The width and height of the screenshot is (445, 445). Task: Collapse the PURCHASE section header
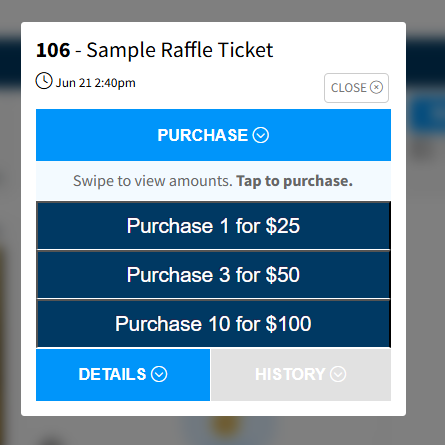(x=213, y=135)
